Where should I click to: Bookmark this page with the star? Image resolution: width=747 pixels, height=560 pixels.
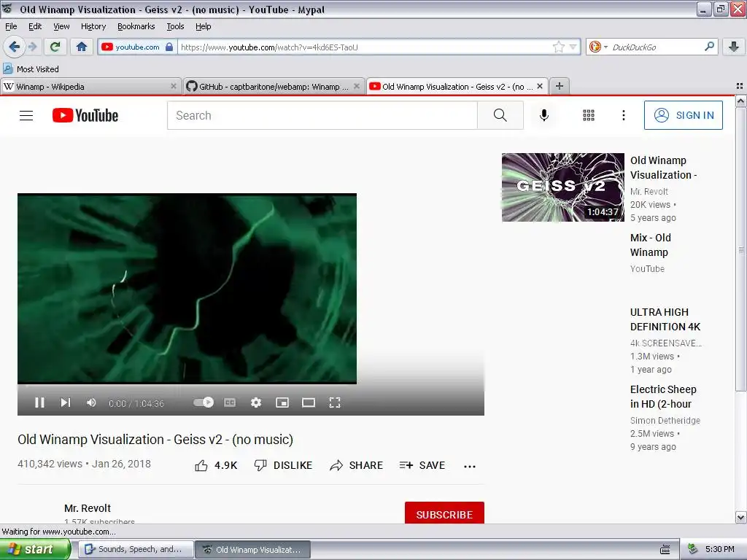point(558,47)
